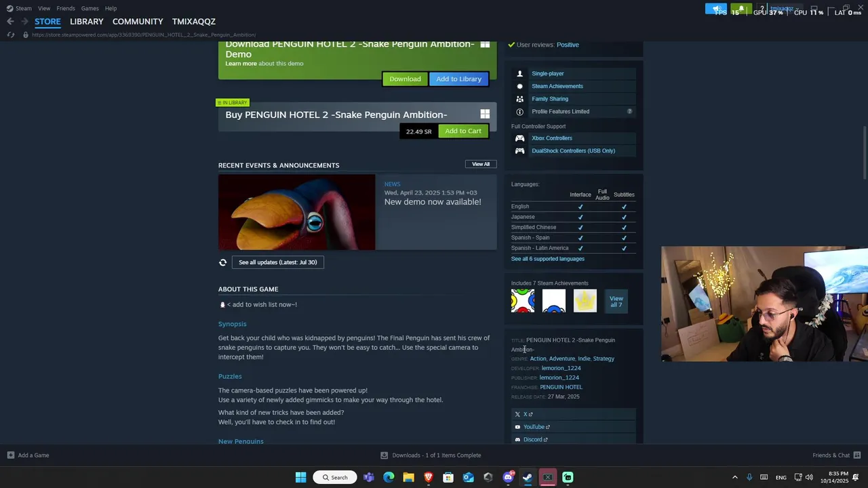Open the Single-player category link
This screenshot has width=868, height=488.
pos(548,73)
